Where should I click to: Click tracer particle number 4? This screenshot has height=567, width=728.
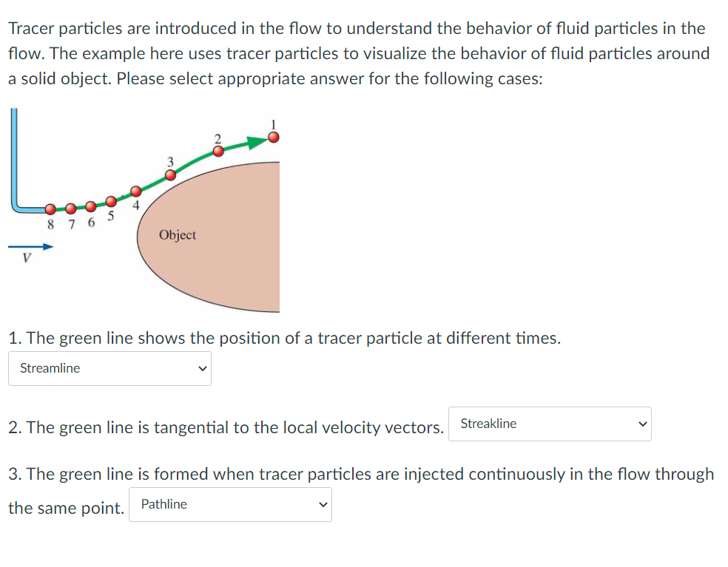pyautogui.click(x=136, y=191)
